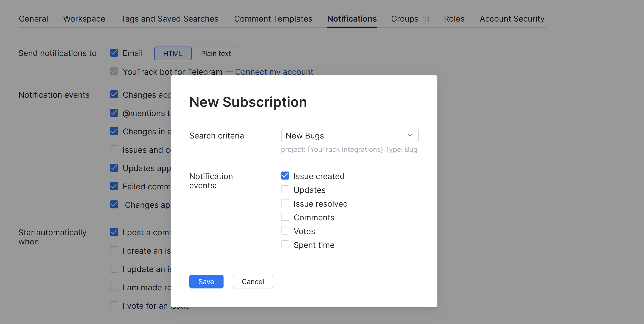Open the New Bugs search criteria dropdown
Screen dimensions: 644x324
[x=349, y=135]
